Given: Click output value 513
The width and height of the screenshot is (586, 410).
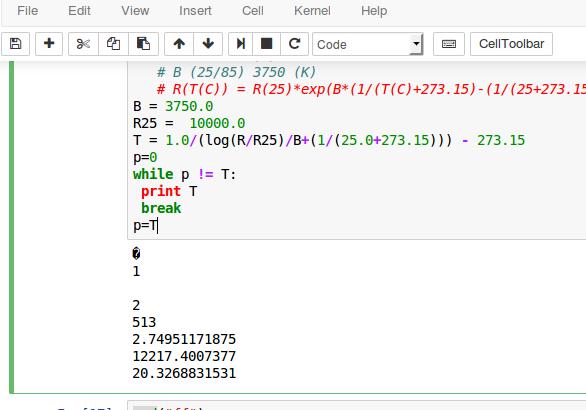Looking at the screenshot, I should coord(144,322).
